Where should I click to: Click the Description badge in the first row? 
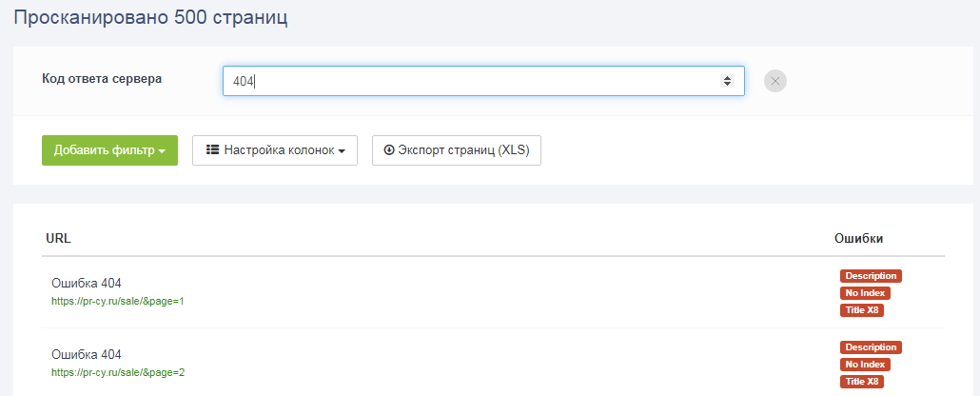click(870, 276)
